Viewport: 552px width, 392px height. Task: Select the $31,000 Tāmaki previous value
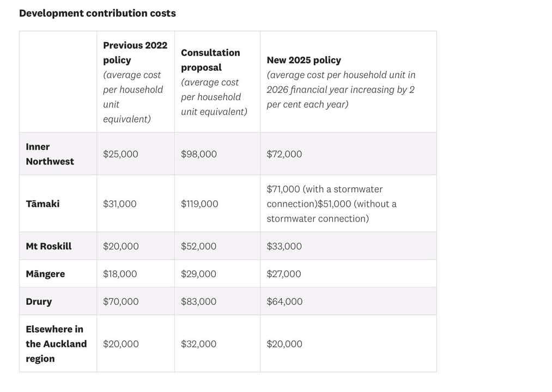[120, 204]
